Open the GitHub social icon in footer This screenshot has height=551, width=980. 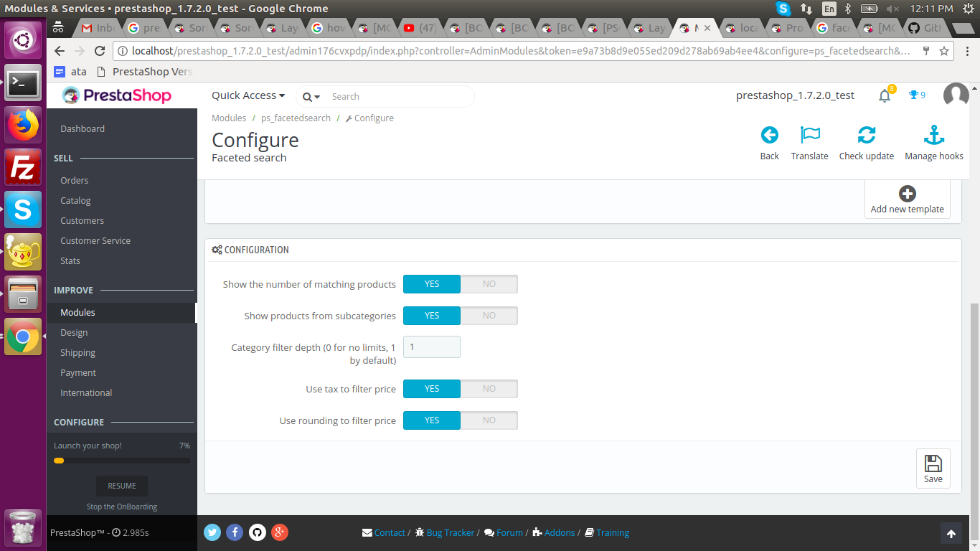point(258,532)
